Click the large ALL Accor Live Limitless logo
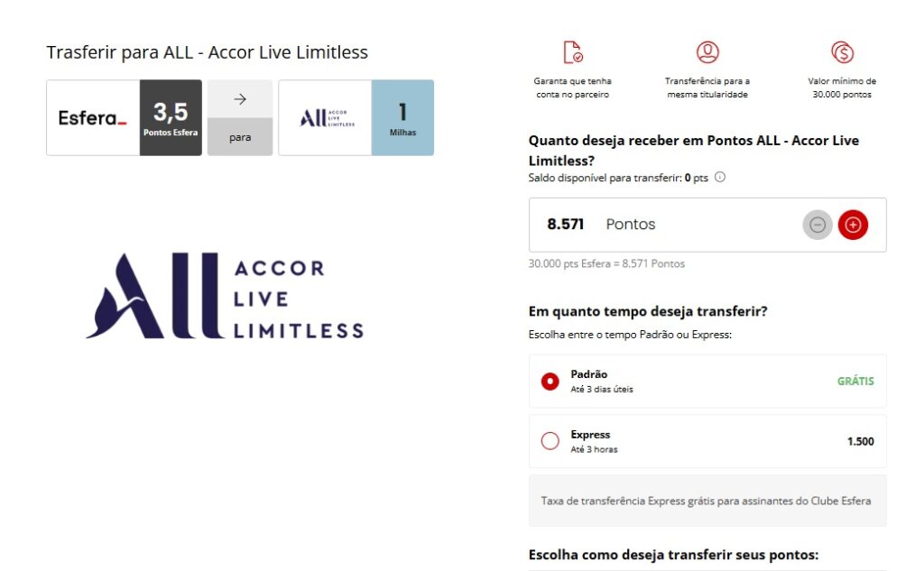The height and width of the screenshot is (571, 924). [x=225, y=296]
